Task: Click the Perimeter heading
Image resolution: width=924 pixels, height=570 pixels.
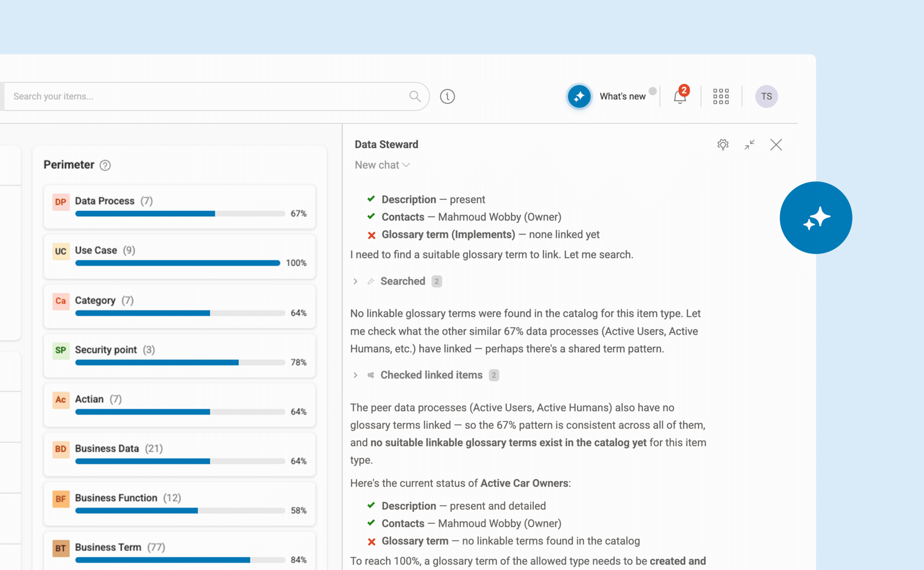Action: 69,165
